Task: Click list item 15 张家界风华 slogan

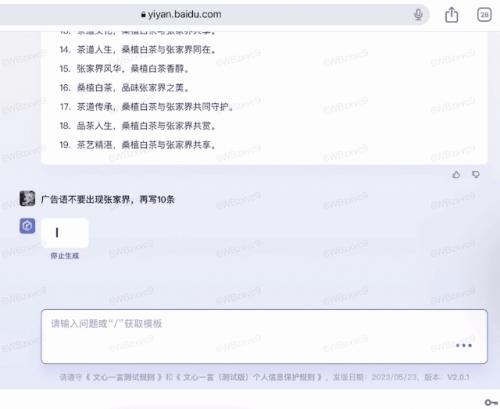Action: (124, 69)
